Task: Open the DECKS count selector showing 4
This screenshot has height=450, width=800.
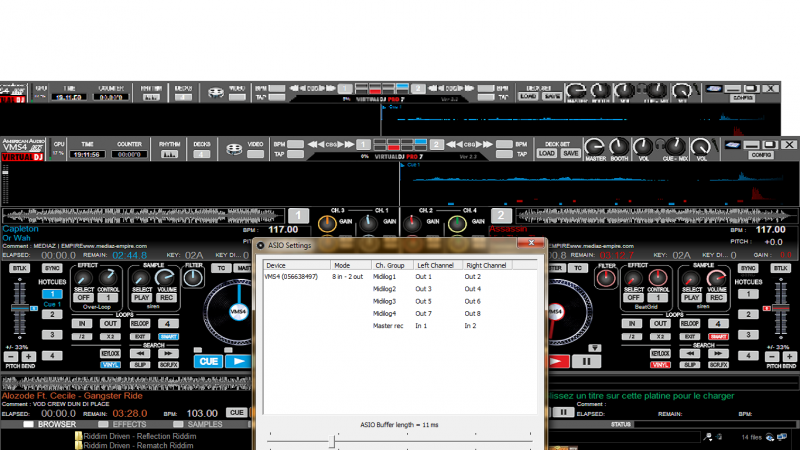Action: [202, 154]
